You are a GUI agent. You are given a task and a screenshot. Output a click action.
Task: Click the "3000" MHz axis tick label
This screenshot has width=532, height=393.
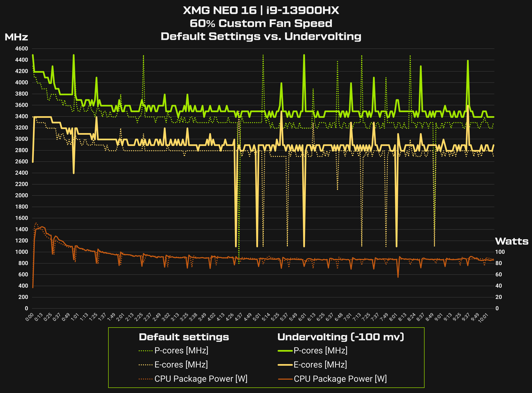22,139
